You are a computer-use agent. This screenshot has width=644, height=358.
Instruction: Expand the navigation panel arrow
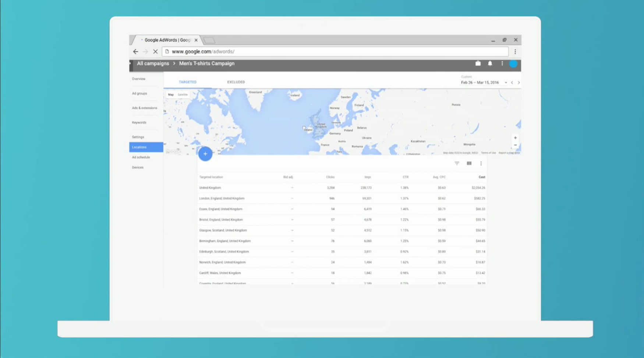coord(130,63)
